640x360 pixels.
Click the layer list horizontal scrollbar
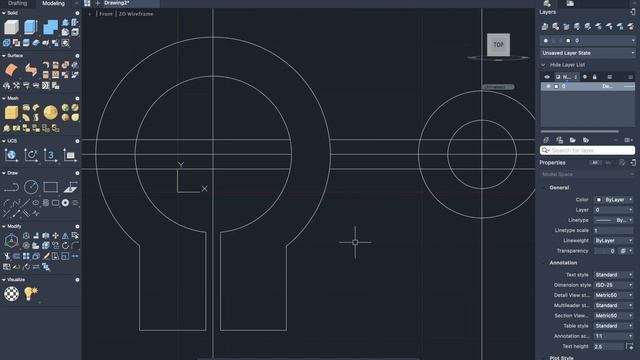point(580,131)
